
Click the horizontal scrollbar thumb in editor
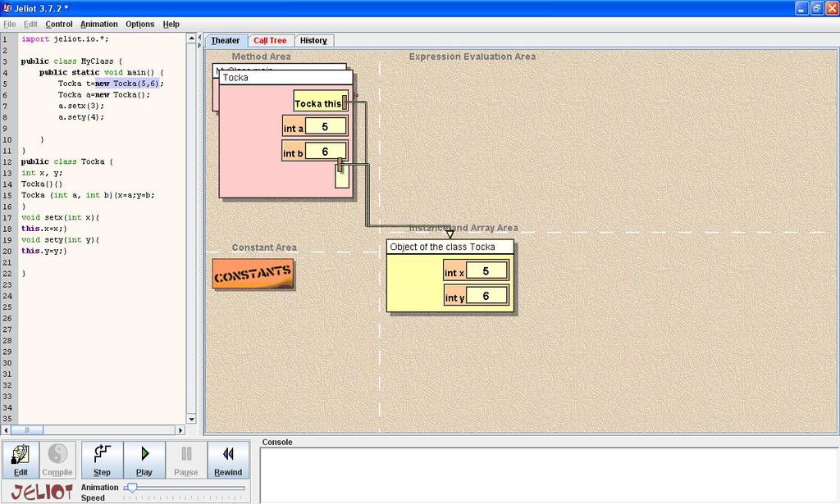tap(27, 430)
